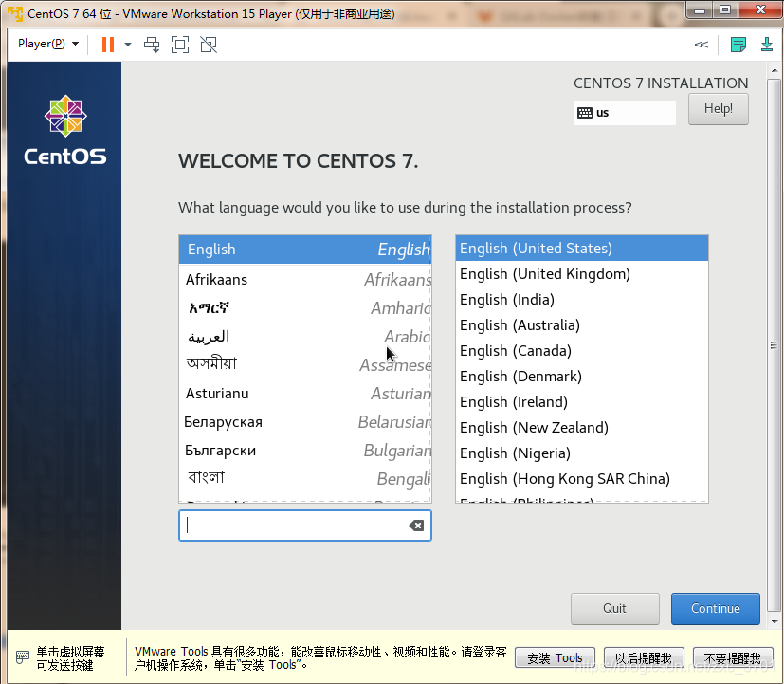Select Bengali language row
The image size is (784, 684).
(305, 478)
